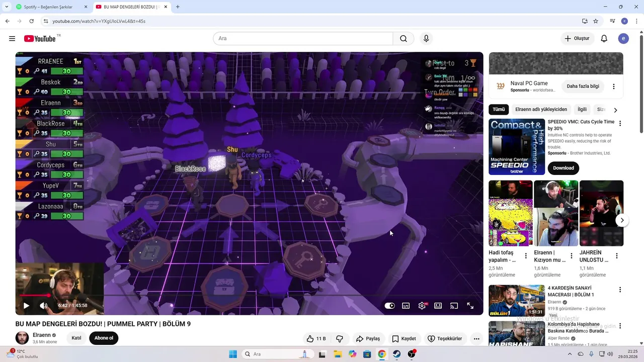Viewport: 644px width, 362px height.
Task: Select the İlgili filter chip
Action: (x=582, y=110)
